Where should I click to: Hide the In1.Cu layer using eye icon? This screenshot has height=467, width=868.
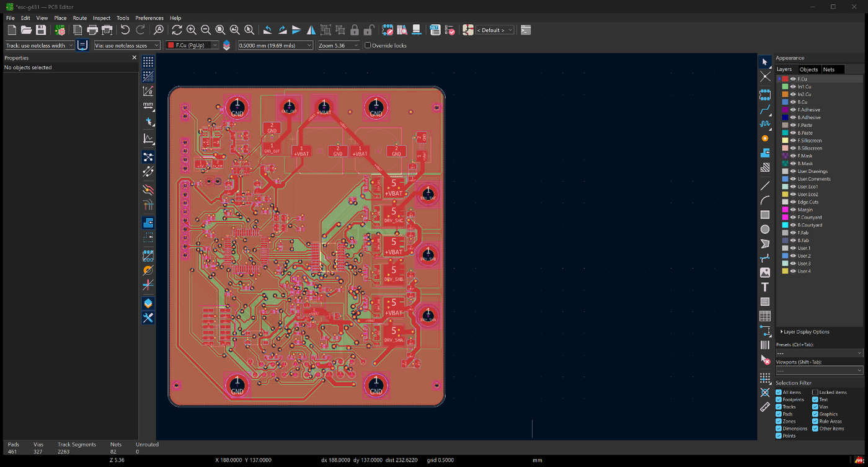793,87
